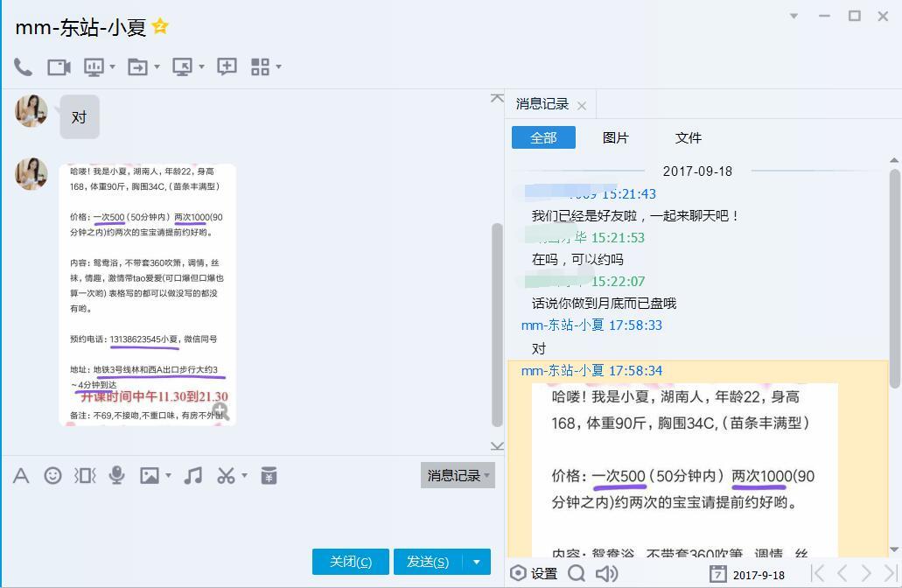Switch to the 图片 tab
Image resolution: width=902 pixels, height=588 pixels.
(x=615, y=137)
